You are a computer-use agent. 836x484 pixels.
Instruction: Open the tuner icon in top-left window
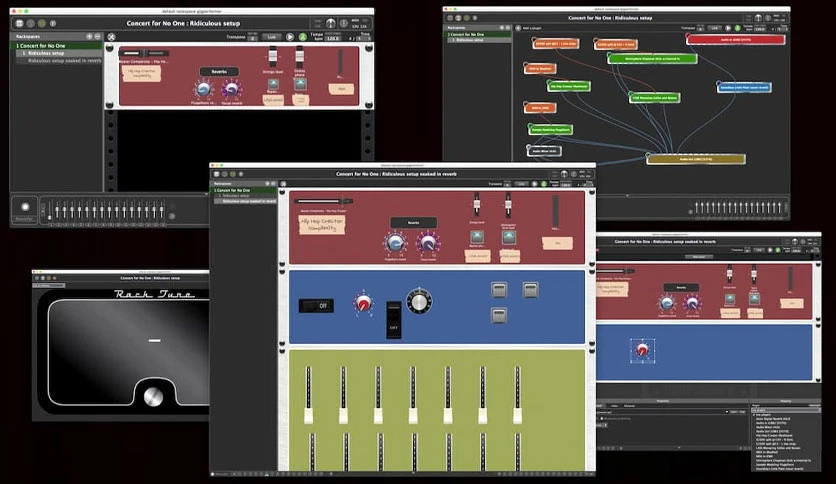[331, 23]
